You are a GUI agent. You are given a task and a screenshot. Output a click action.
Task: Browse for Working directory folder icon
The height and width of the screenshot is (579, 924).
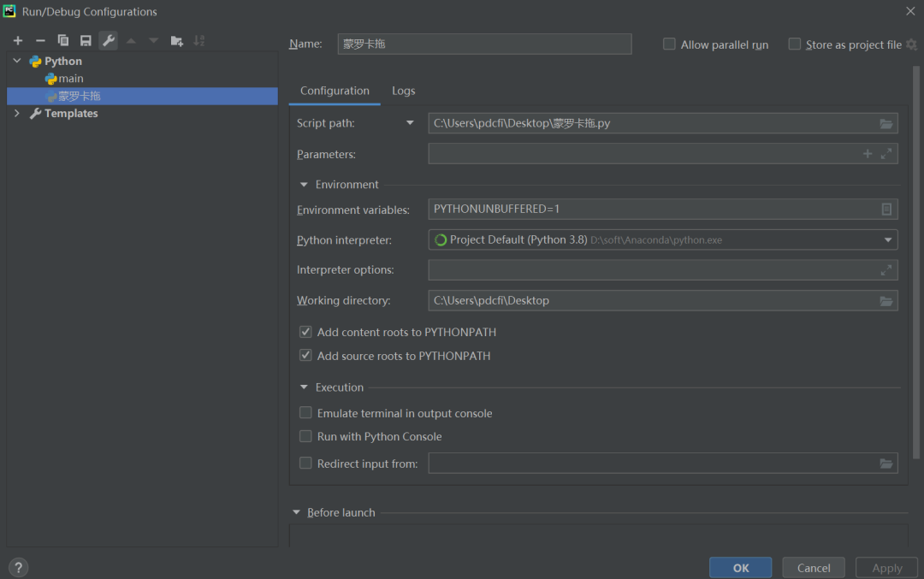click(885, 301)
